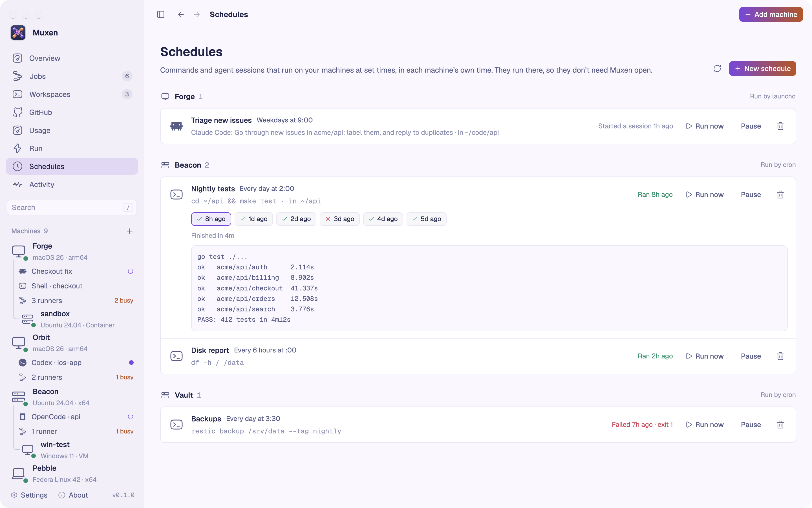Open the Checkout fix session under Forge
The image size is (812, 508).
[x=76, y=271]
